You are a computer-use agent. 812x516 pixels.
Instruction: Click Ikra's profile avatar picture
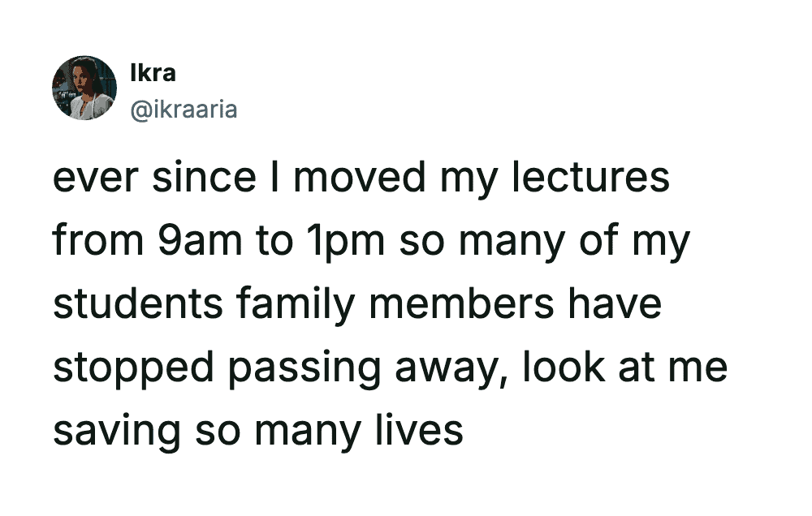tap(84, 88)
